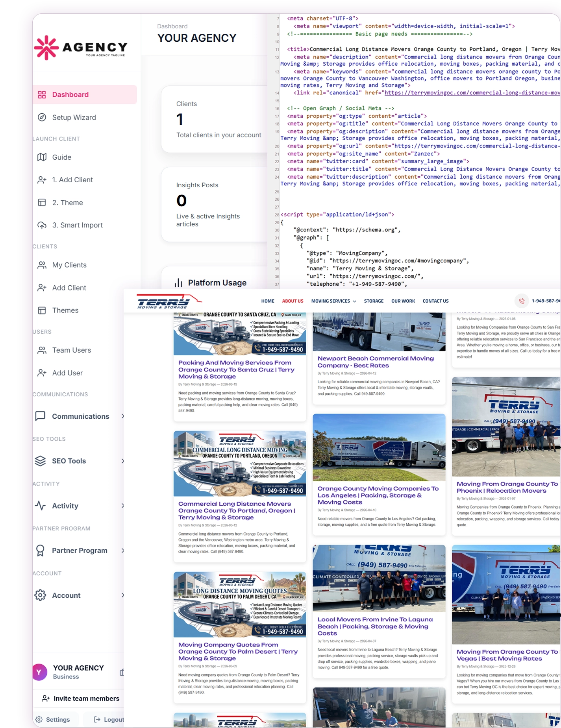561x728 pixels.
Task: Click the Platform Usage bar chart icon
Action: point(178,283)
